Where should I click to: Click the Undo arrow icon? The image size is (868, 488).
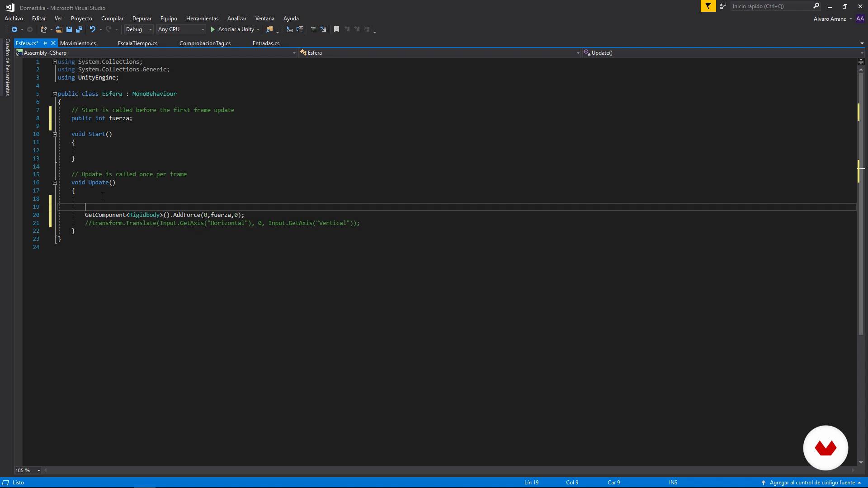pyautogui.click(x=92, y=29)
